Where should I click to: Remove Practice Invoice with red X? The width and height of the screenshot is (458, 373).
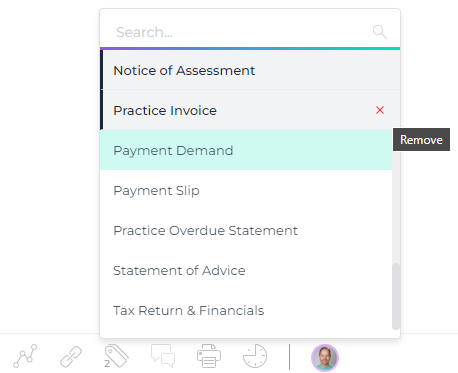380,110
